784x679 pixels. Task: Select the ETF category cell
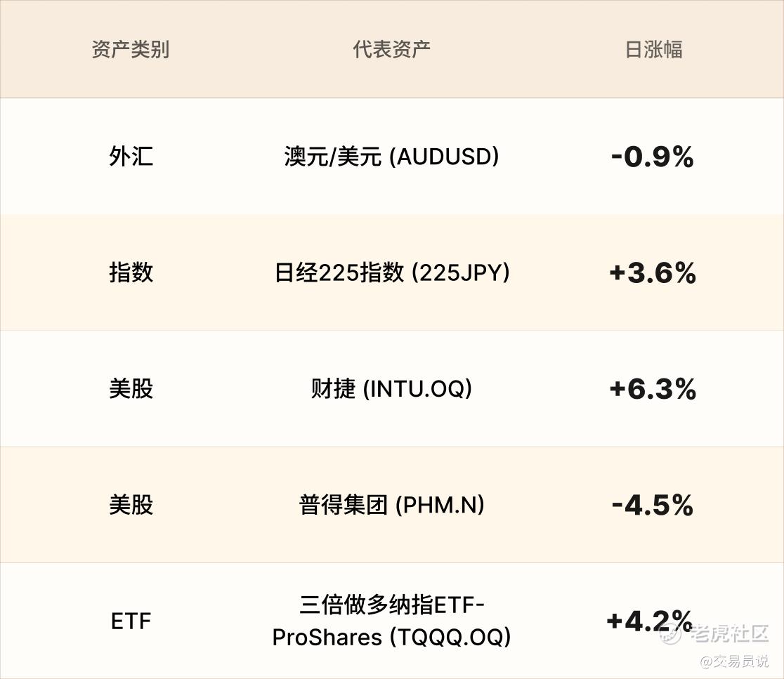coord(131,621)
